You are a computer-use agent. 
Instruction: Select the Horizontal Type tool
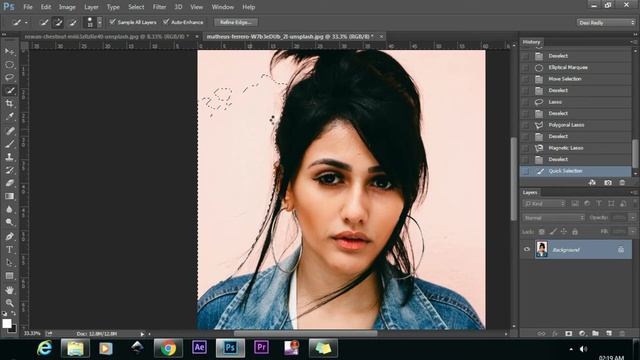[9, 249]
